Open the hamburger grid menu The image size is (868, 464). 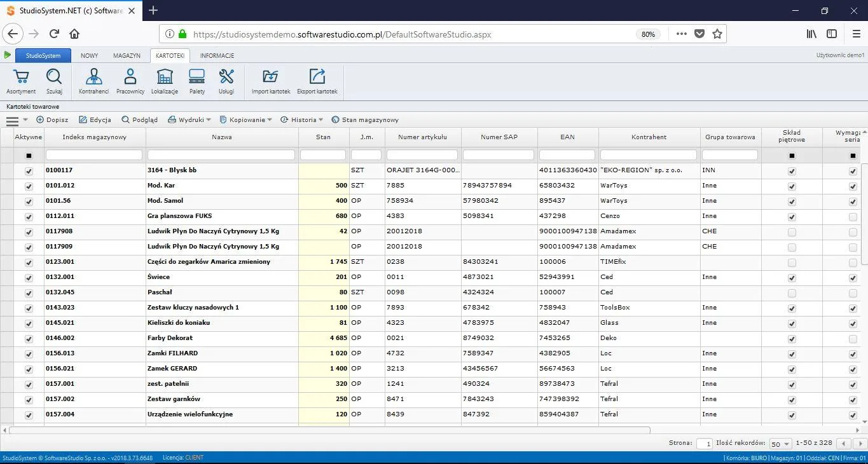12,120
